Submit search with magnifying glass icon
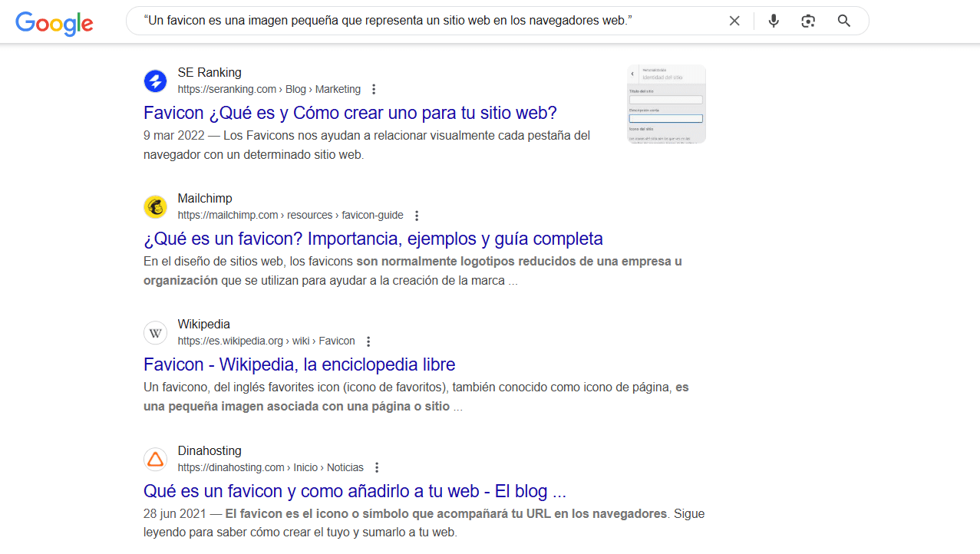Screen dimensions: 980x554 [844, 21]
